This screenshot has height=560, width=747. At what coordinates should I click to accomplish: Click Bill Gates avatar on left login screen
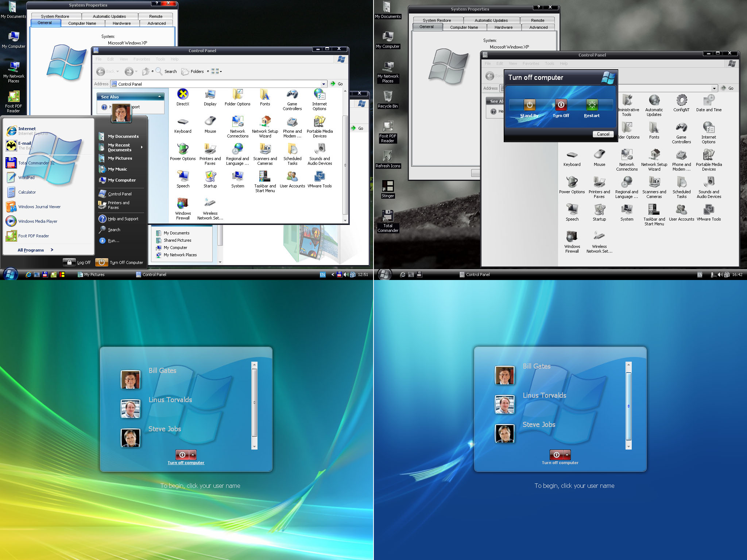coord(131,380)
